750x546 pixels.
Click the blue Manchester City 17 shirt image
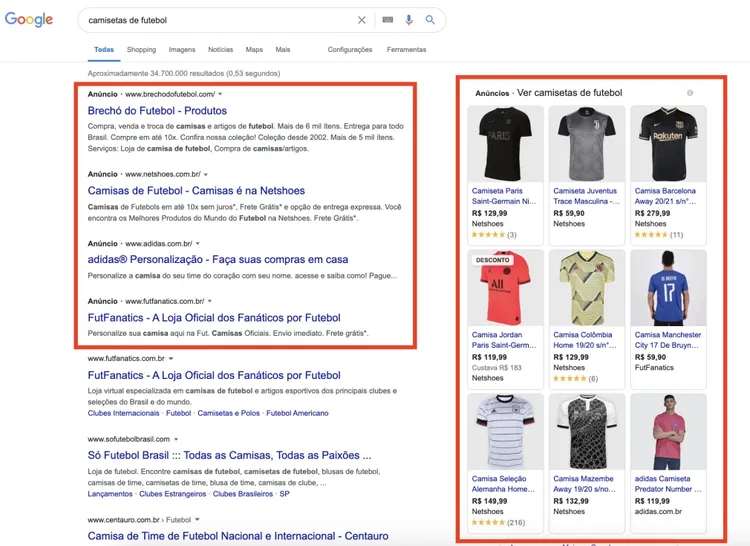668,288
